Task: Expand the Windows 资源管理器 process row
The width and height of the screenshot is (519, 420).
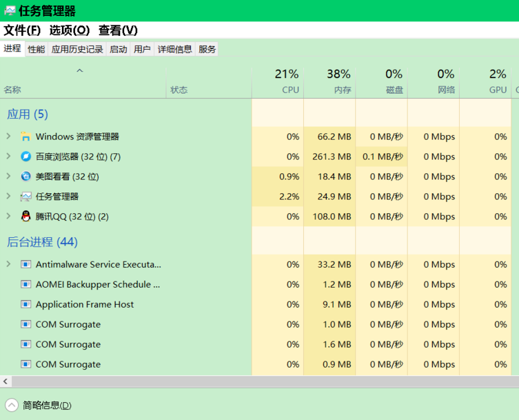Action: click(x=8, y=137)
